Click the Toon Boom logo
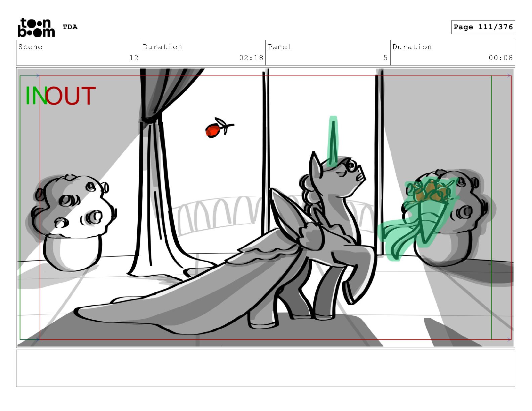Viewport: 532px width, 411px height. pos(36,27)
